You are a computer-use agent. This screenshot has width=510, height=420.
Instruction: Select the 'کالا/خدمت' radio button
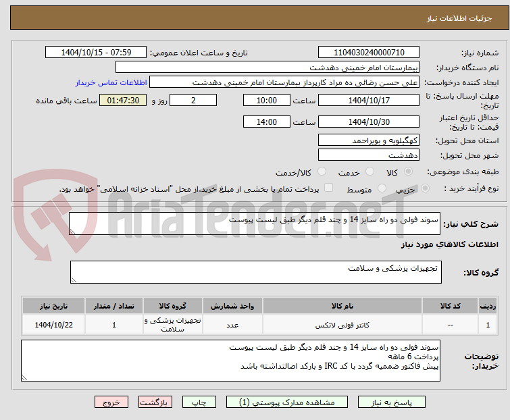[x=322, y=172]
